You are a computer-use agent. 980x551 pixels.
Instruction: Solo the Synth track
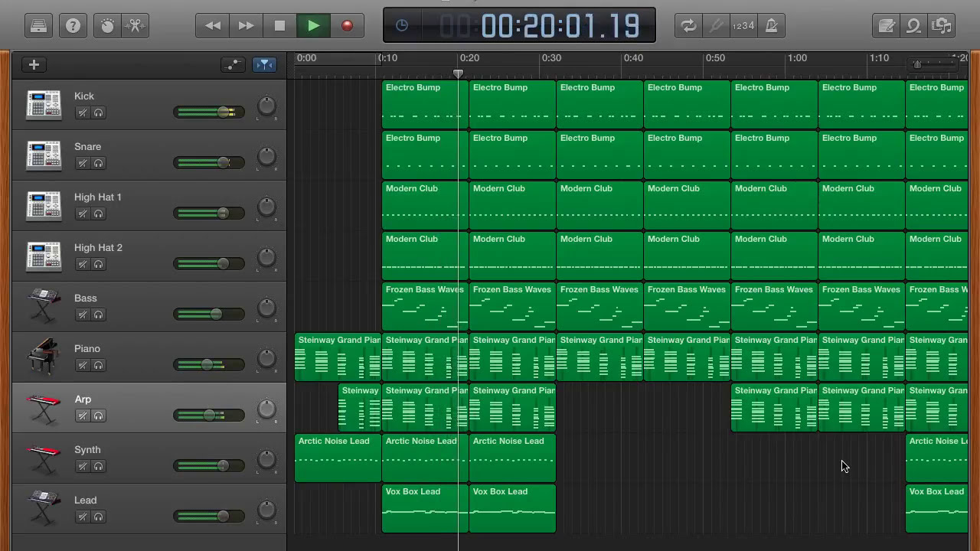98,466
